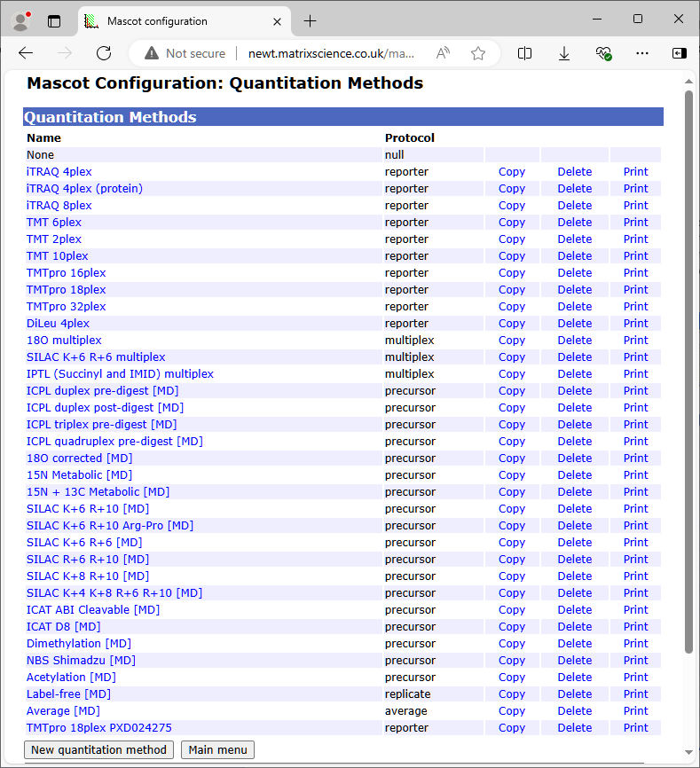Viewport: 700px width, 768px height.
Task: Delete the SILAC K+6 R+6 [MD] method
Action: 575,543
